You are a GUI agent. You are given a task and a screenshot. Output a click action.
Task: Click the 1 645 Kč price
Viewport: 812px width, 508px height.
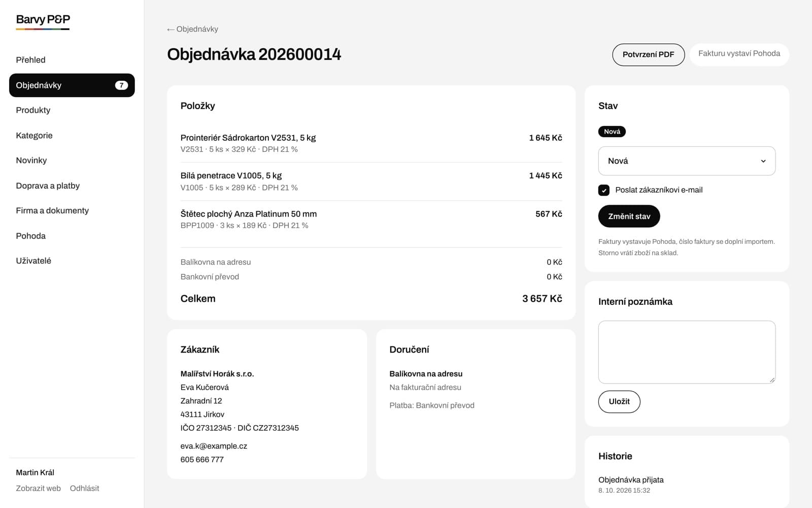546,138
